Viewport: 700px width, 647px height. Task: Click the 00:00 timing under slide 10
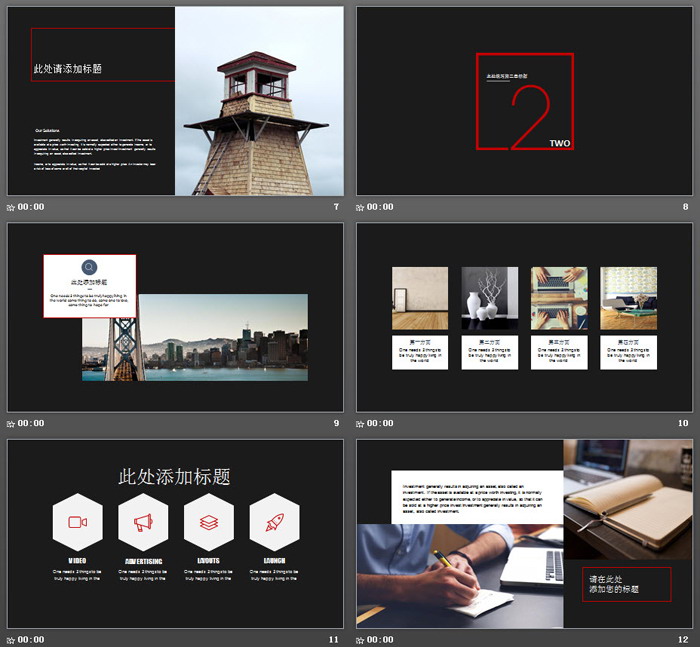(x=380, y=423)
